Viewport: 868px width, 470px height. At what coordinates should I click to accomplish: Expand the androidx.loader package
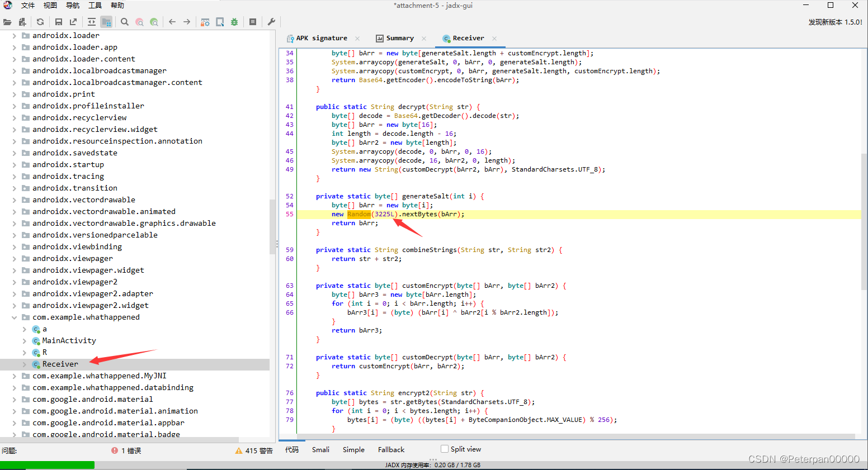(x=14, y=36)
